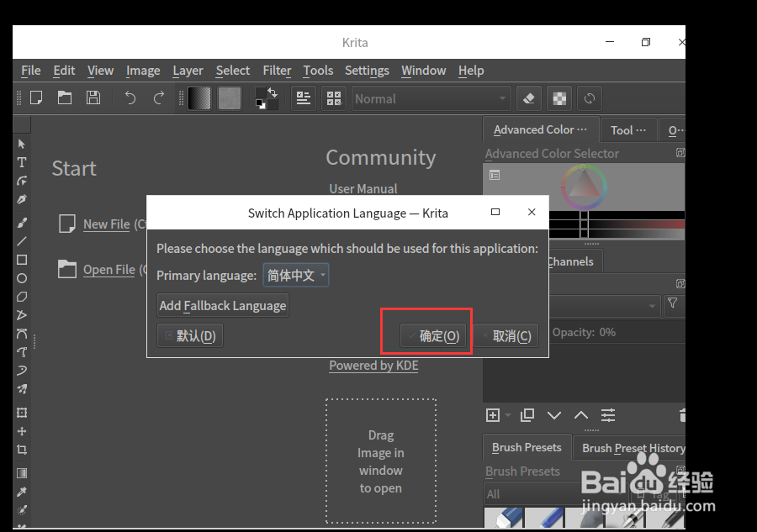Pick a hue on the color wheel
Viewport: 757px width, 532px height.
(x=584, y=187)
